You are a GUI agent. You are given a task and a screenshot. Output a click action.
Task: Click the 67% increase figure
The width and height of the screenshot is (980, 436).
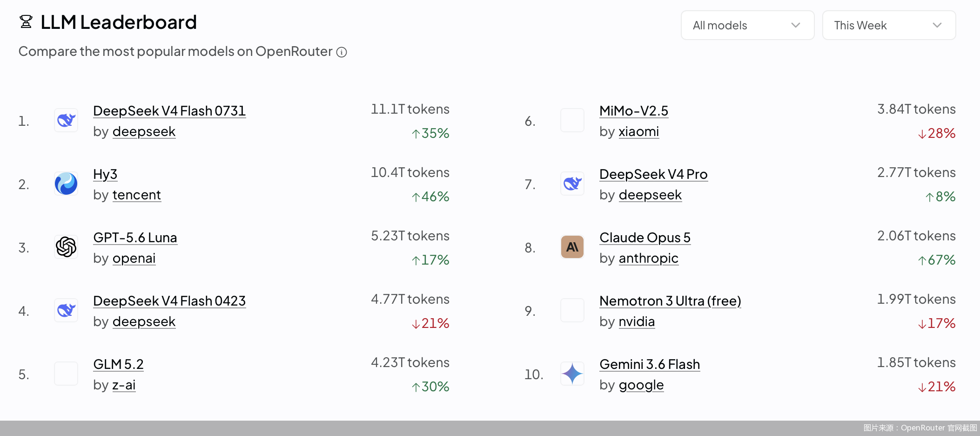pos(937,260)
